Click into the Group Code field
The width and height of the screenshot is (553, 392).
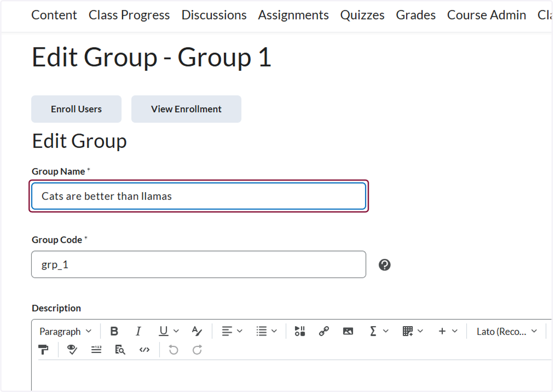coord(199,264)
